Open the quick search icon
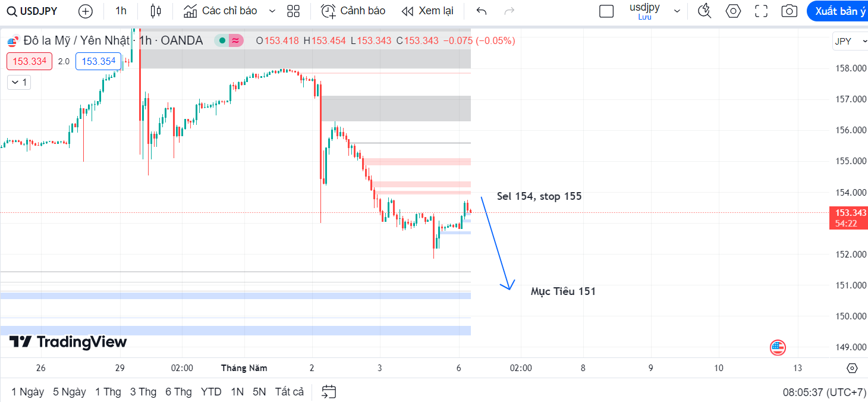 [705, 11]
